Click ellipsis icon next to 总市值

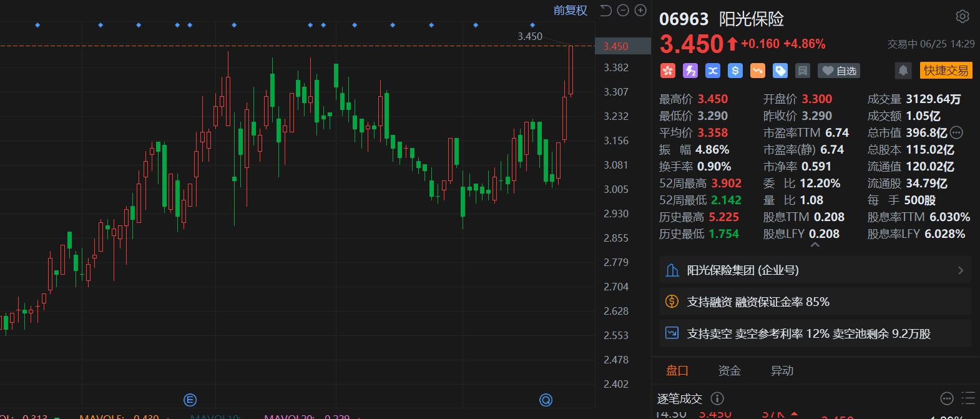pos(956,132)
